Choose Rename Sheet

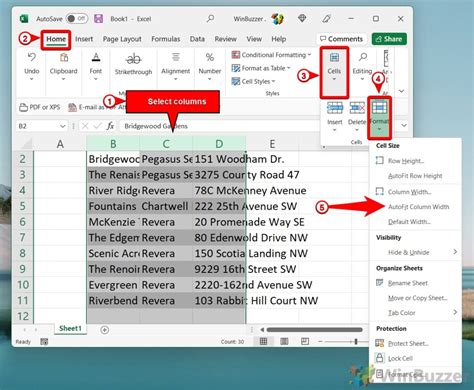point(407,283)
